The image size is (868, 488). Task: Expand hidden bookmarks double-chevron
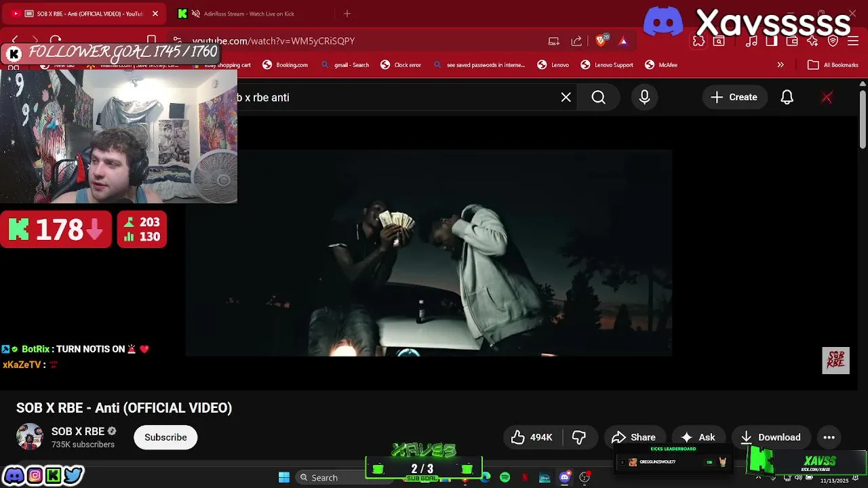(x=781, y=65)
